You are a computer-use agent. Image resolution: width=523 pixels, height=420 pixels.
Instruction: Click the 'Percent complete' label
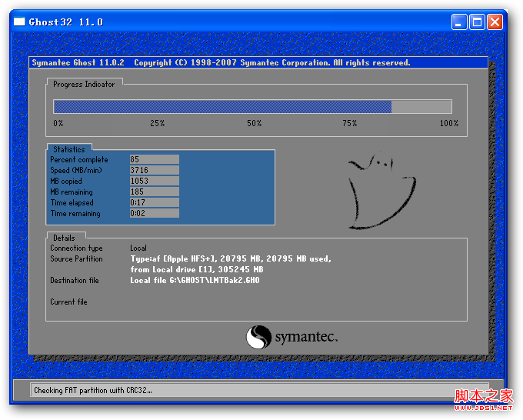79,160
